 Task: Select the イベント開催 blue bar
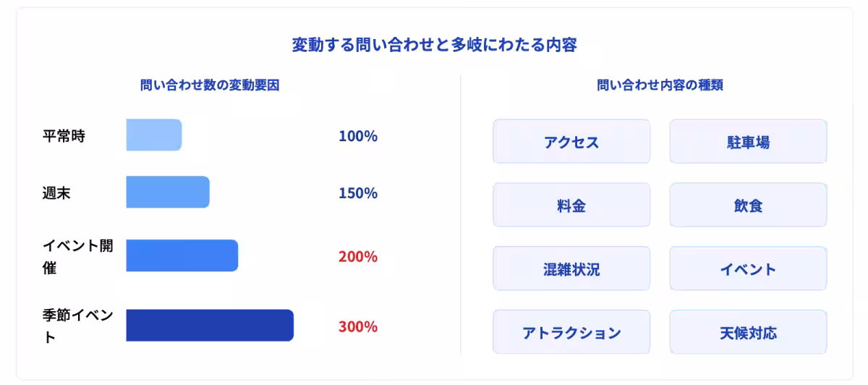tap(182, 256)
